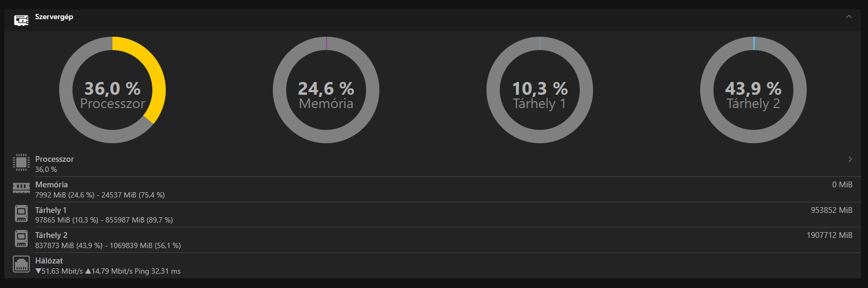The image size is (868, 288).
Task: Open the Tárhely 1 list row
Action: [x=433, y=215]
